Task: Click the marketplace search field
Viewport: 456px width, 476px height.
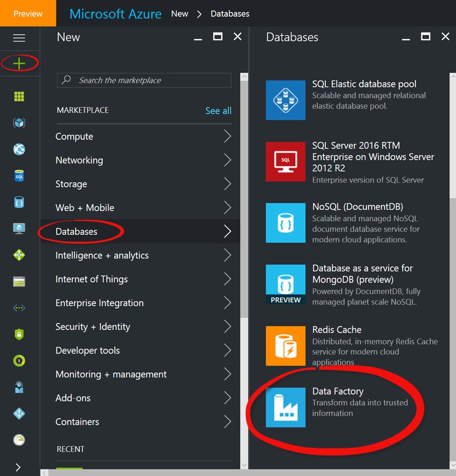Action: [x=143, y=81]
